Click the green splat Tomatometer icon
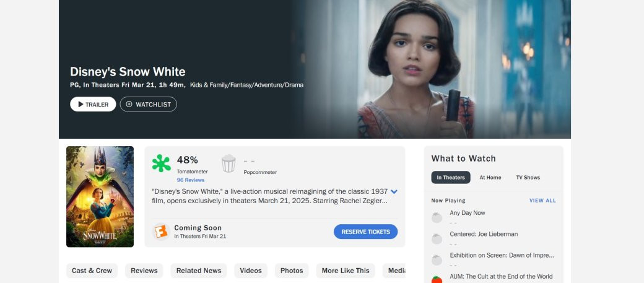The image size is (644, 283). point(161,163)
